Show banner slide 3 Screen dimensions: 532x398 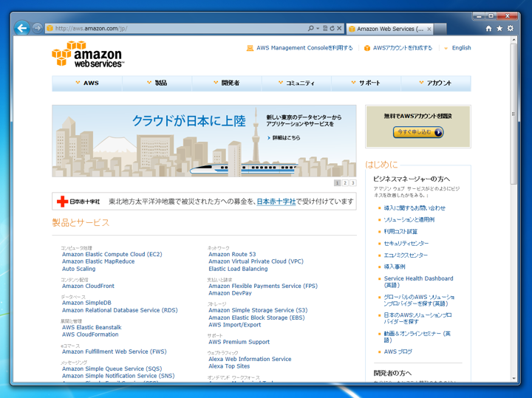pyautogui.click(x=353, y=183)
